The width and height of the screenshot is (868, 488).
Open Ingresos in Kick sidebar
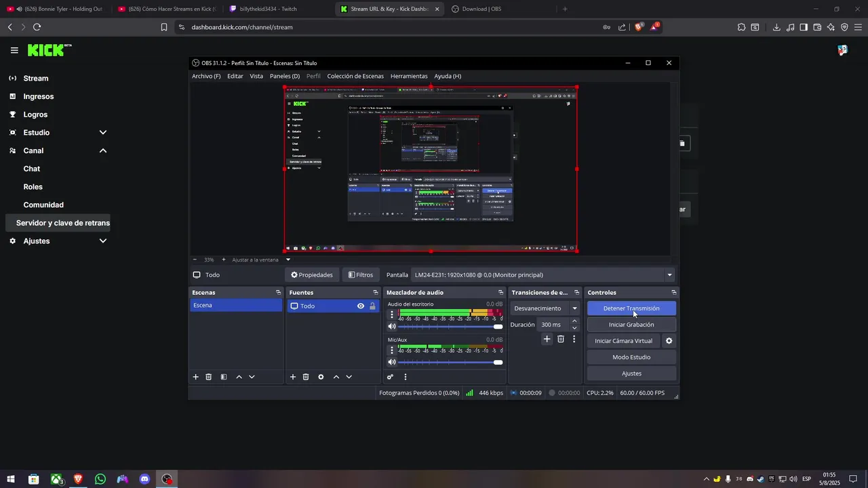tap(39, 96)
